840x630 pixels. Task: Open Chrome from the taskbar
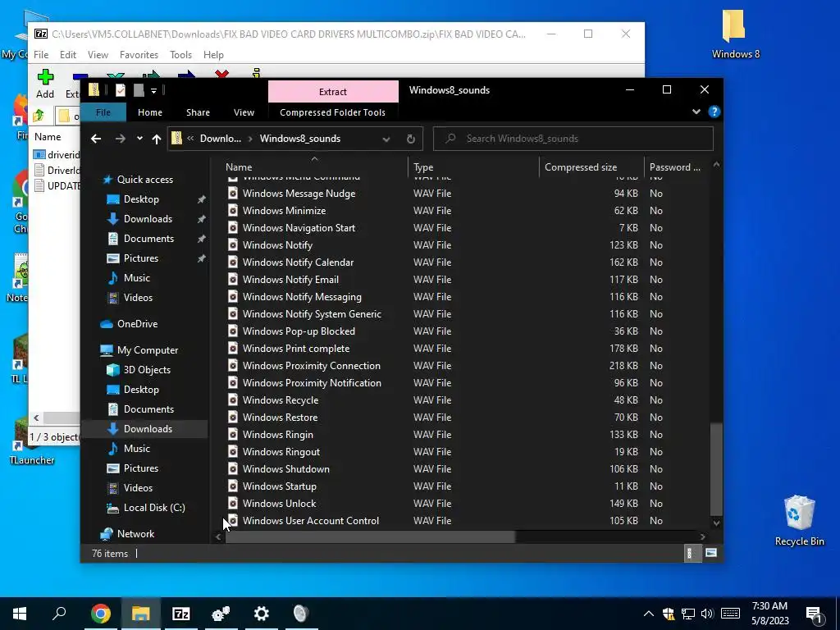[x=100, y=614]
